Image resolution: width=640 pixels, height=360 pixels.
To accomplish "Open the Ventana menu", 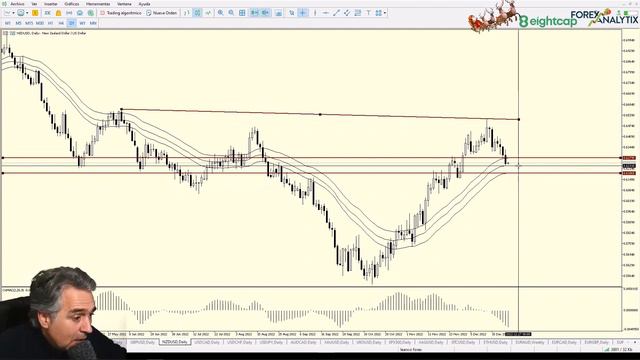I will click(124, 4).
